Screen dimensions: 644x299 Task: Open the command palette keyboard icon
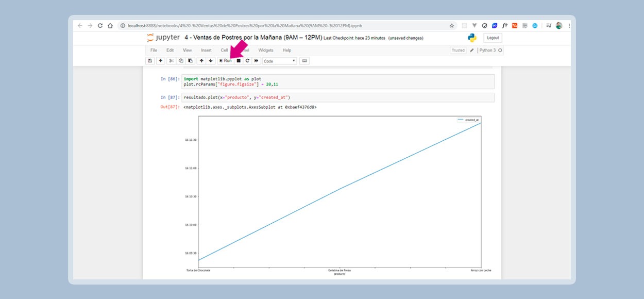304,61
